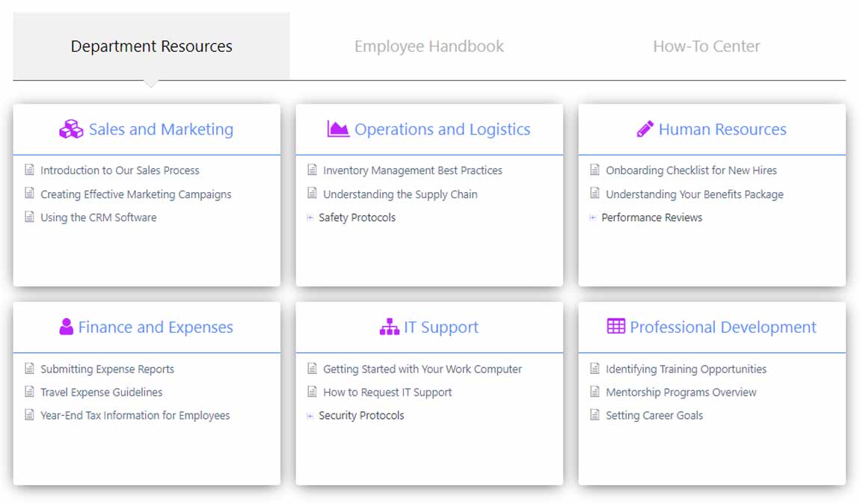Click the IT Support category heading
This screenshot has width=860, height=504.
point(440,327)
